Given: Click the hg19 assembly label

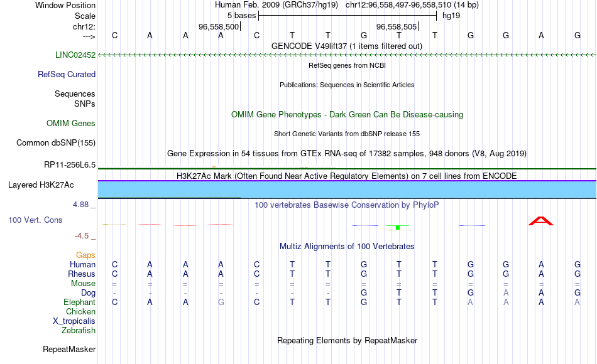Looking at the screenshot, I should point(451,16).
